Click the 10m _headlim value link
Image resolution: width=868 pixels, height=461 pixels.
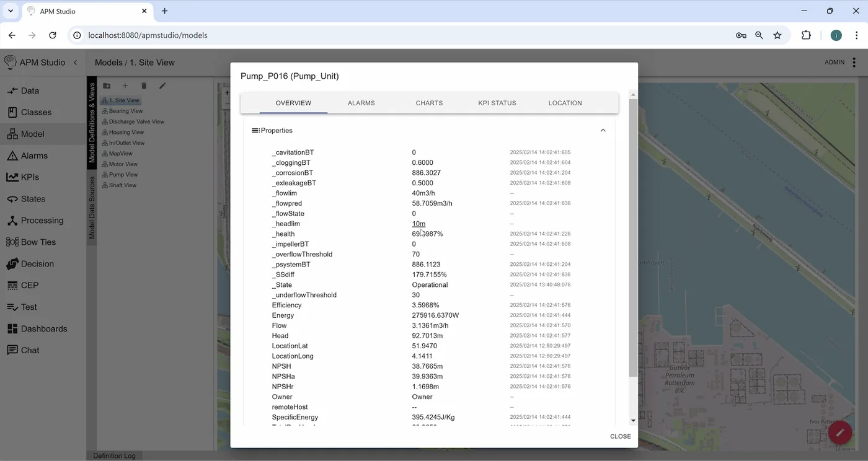[418, 224]
